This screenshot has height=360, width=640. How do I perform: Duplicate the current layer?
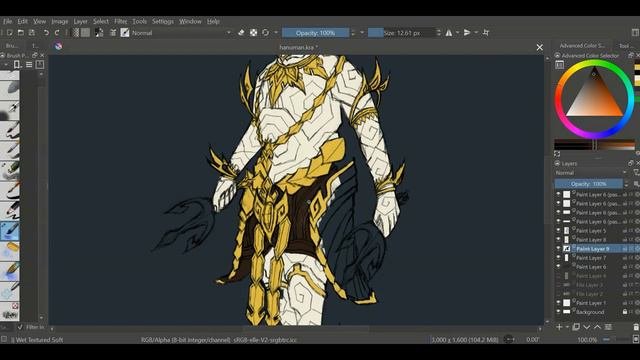point(576,327)
